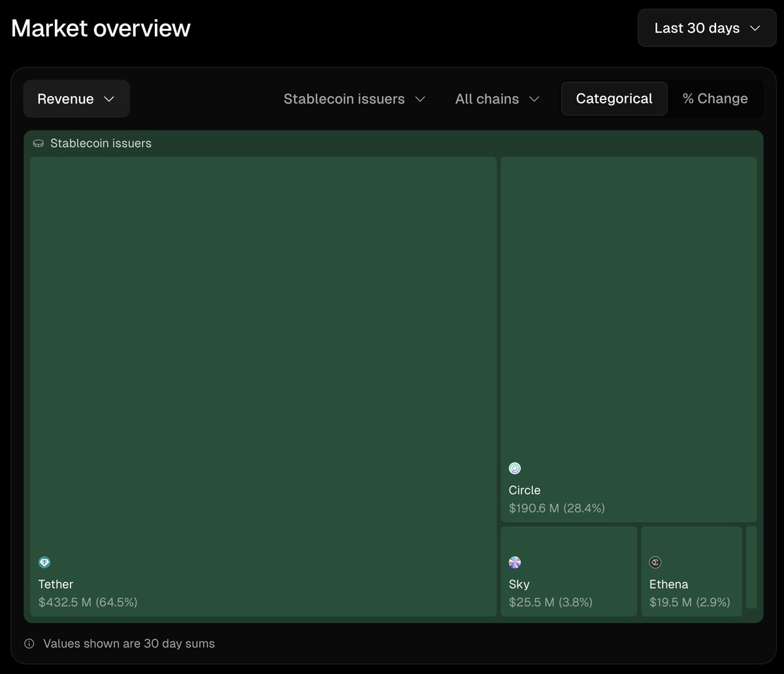The image size is (784, 674).
Task: Click the Ethena logo icon
Action: (x=655, y=562)
